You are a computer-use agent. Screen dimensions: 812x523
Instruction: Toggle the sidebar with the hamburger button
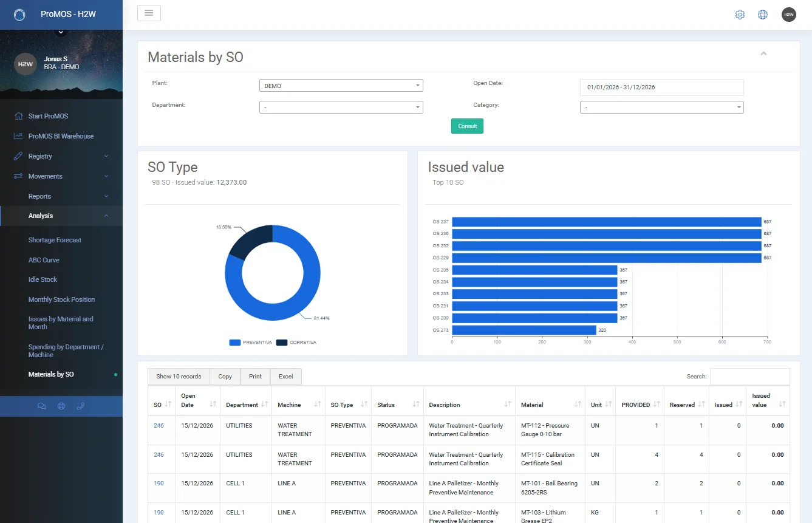tap(149, 13)
